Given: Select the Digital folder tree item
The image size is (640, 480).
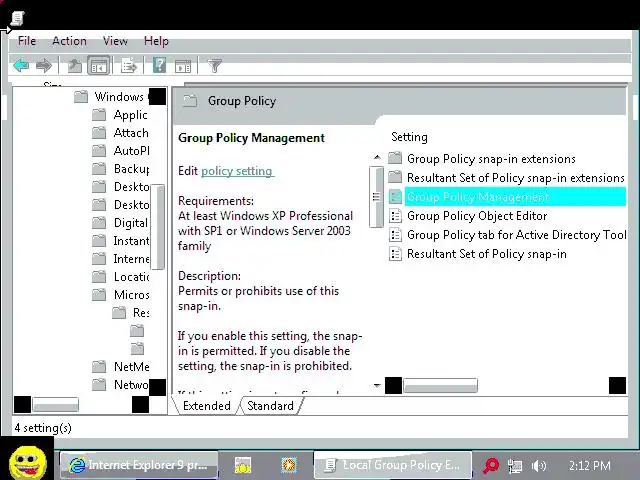Looking at the screenshot, I should 121,223.
